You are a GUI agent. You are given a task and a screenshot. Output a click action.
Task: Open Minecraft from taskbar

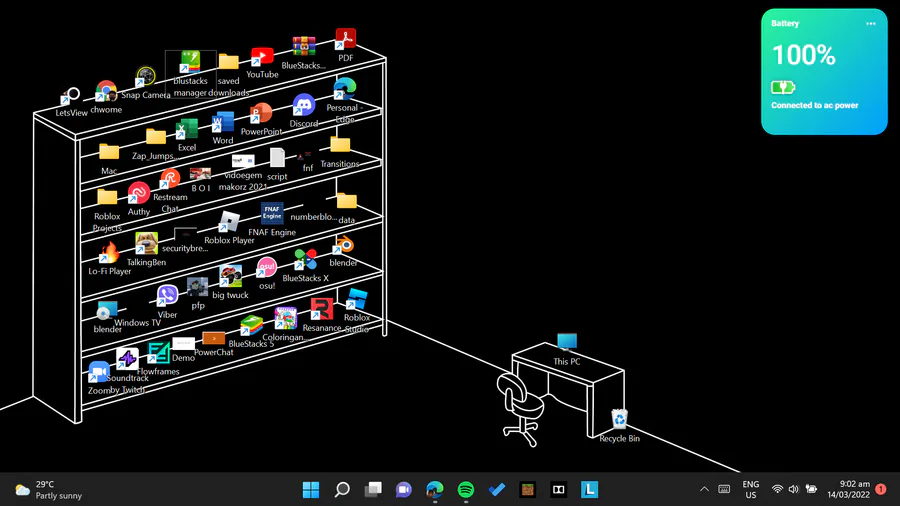point(527,489)
